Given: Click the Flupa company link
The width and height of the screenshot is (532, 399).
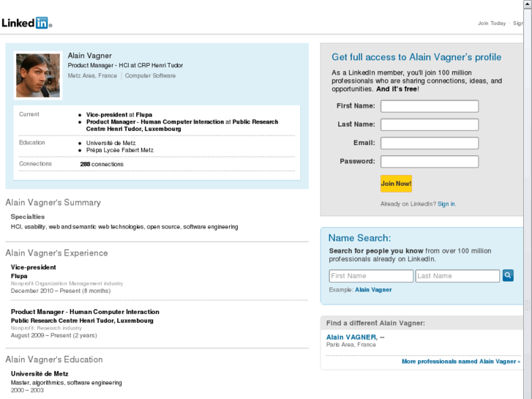Looking at the screenshot, I should 144,115.
